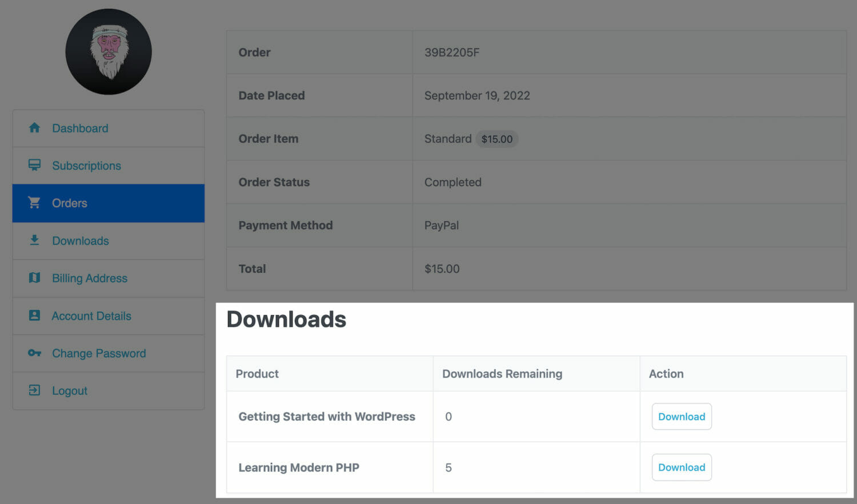
Task: Click the Date Placed label
Action: pos(271,96)
